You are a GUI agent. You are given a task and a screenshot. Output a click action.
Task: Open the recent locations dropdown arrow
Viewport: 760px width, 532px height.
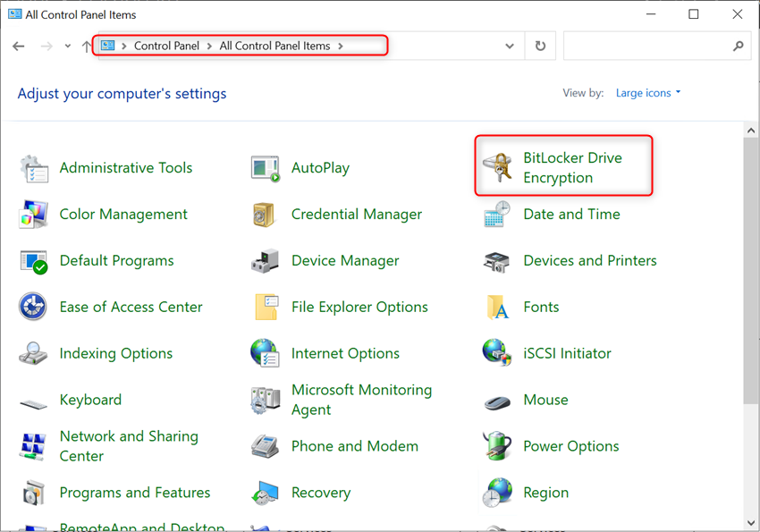68,46
